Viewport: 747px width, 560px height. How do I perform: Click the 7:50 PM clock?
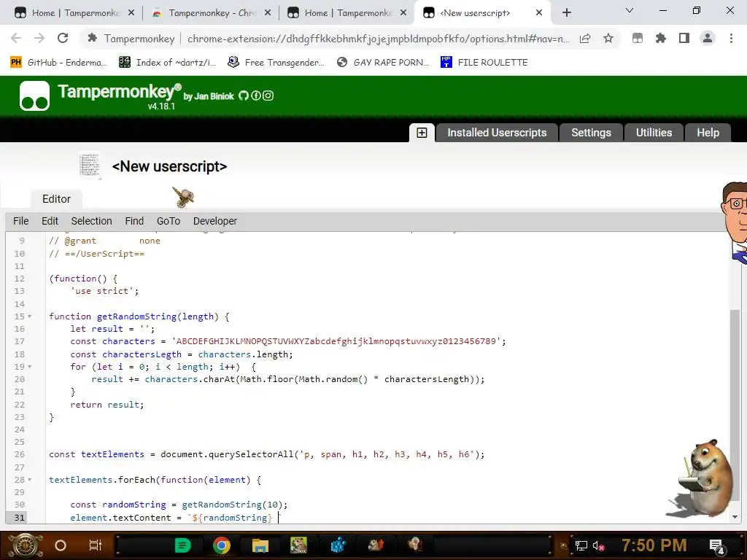point(654,545)
